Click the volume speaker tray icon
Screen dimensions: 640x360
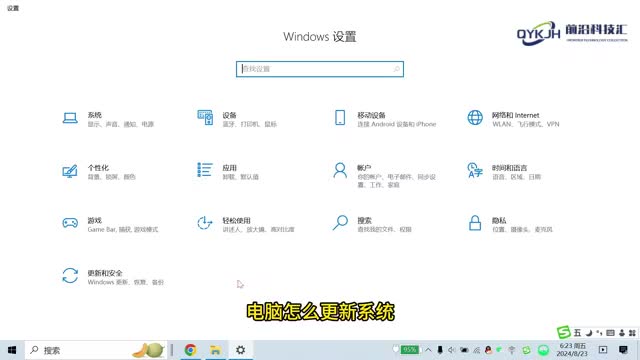[x=451, y=350]
